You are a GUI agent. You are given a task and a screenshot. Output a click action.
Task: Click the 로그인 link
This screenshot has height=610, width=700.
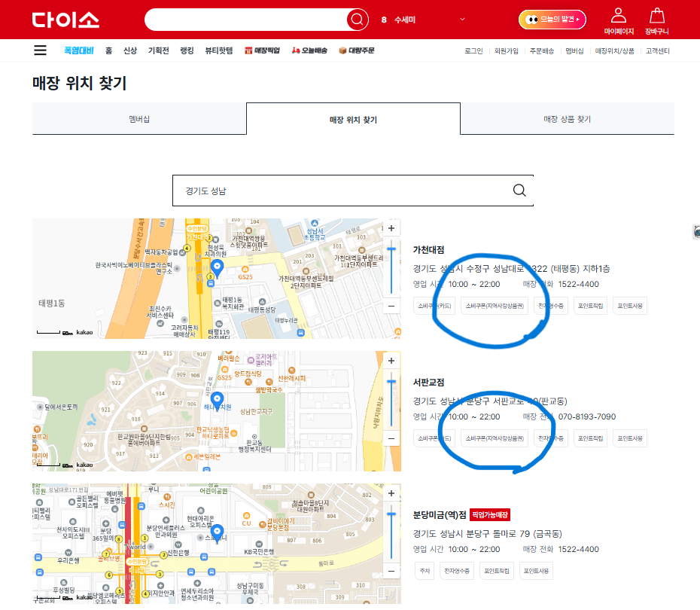pyautogui.click(x=473, y=50)
